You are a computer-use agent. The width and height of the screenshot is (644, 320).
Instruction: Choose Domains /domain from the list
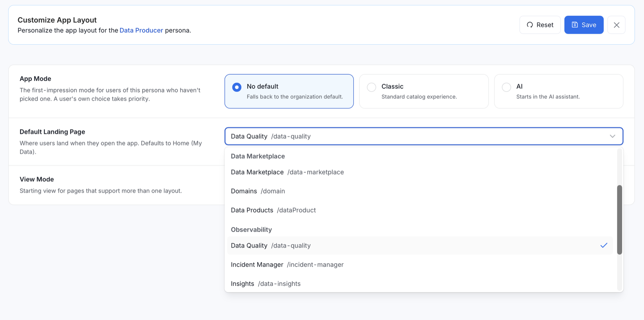point(420,191)
